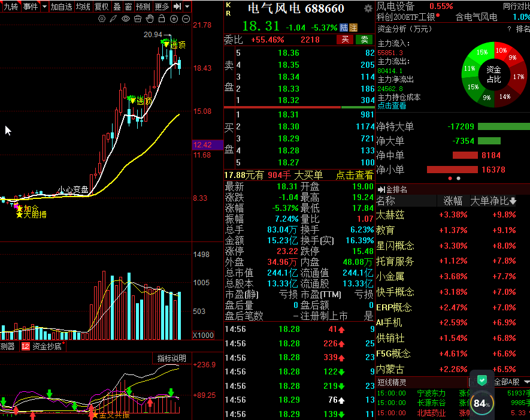Select the first red page dot under 净小单
The image size is (530, 420).
click(x=450, y=178)
